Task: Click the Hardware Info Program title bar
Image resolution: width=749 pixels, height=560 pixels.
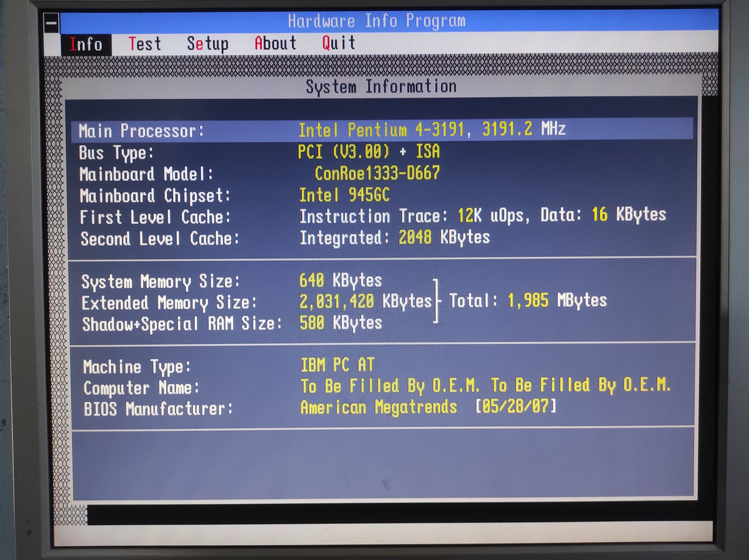Action: (377, 21)
